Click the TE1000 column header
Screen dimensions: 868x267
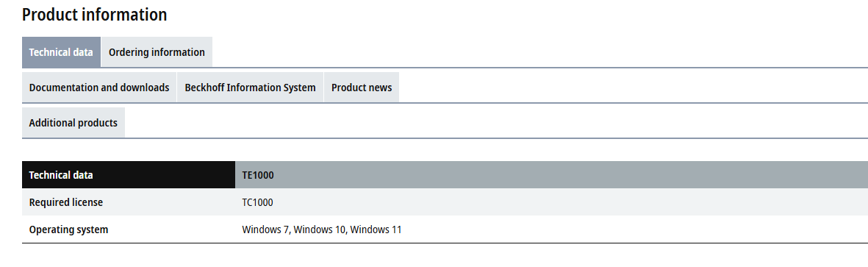(x=551, y=175)
